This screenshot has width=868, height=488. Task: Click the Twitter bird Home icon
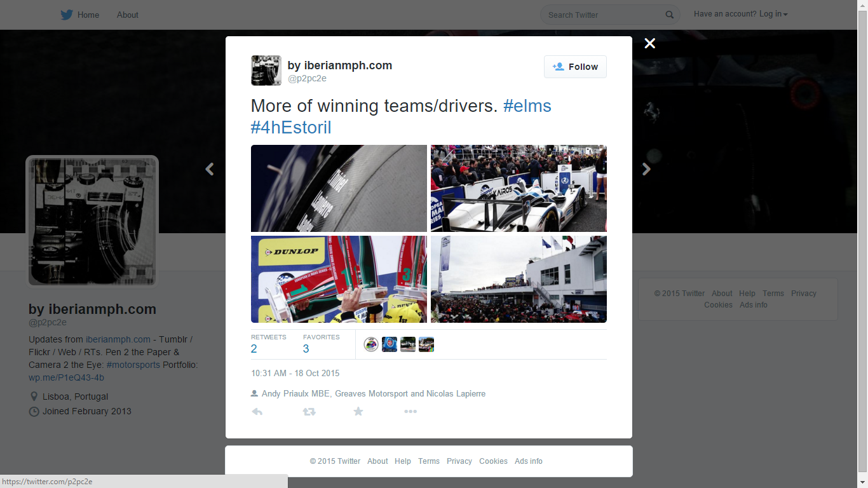(67, 15)
